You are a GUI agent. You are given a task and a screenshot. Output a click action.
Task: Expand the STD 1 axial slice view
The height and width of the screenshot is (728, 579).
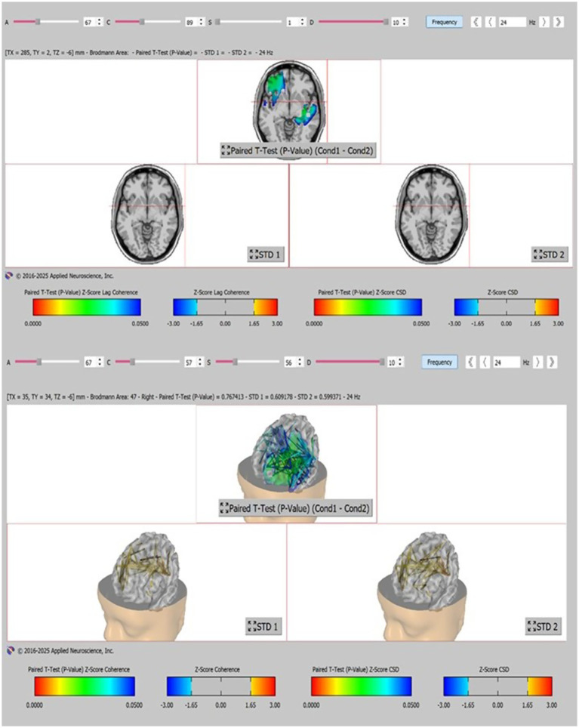pos(266,254)
